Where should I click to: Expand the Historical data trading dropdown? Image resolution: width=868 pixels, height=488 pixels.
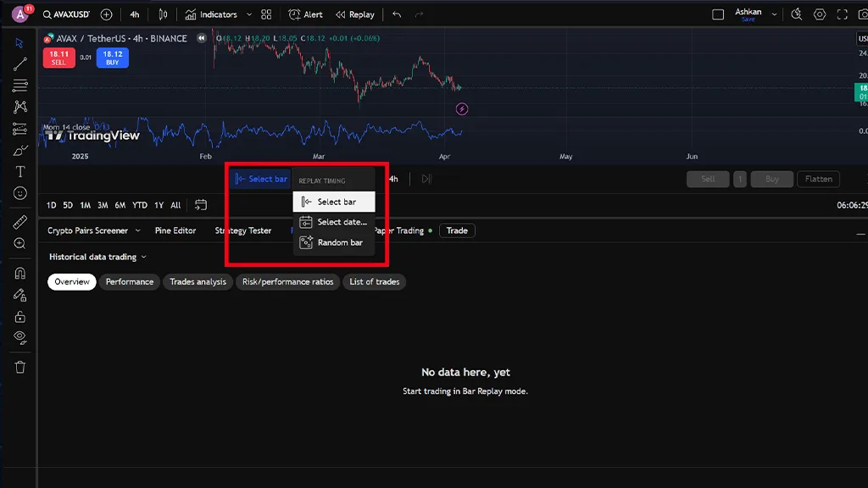(x=97, y=257)
